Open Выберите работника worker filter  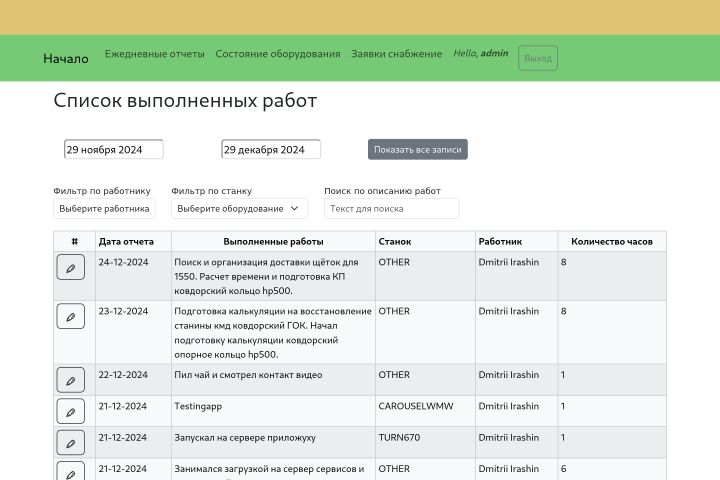[x=104, y=209]
